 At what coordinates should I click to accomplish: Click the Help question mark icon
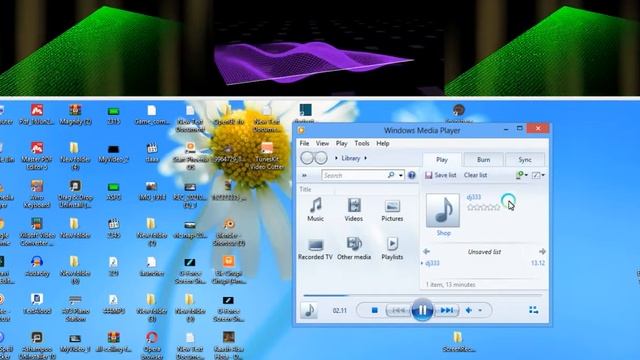tap(412, 175)
